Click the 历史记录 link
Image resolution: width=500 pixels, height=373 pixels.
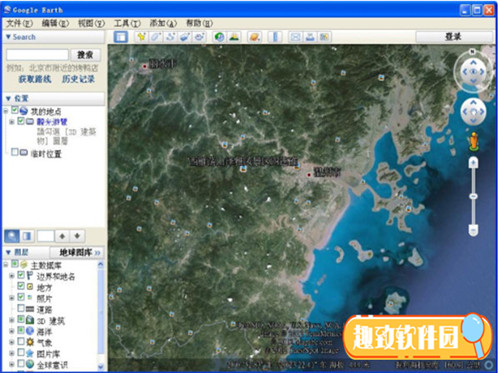pos(78,79)
